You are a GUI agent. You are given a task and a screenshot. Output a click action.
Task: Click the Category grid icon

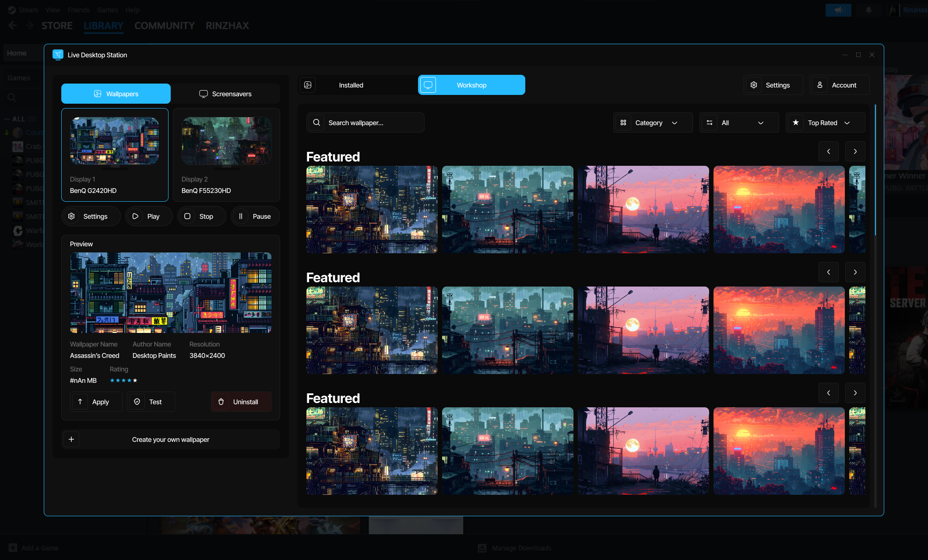coord(623,122)
